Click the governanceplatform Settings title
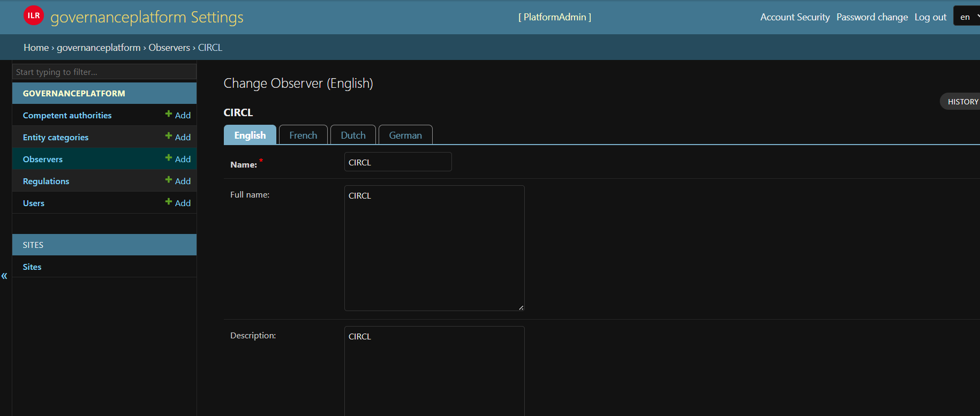 coord(147,17)
